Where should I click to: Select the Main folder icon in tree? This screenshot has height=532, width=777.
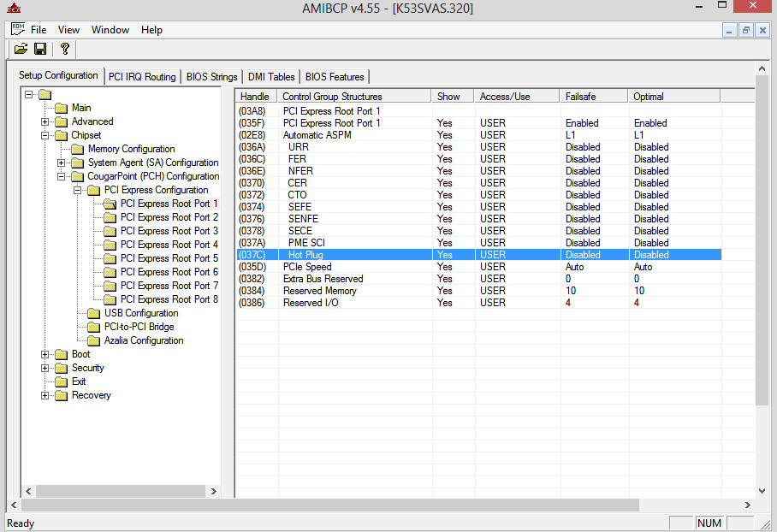tap(62, 108)
